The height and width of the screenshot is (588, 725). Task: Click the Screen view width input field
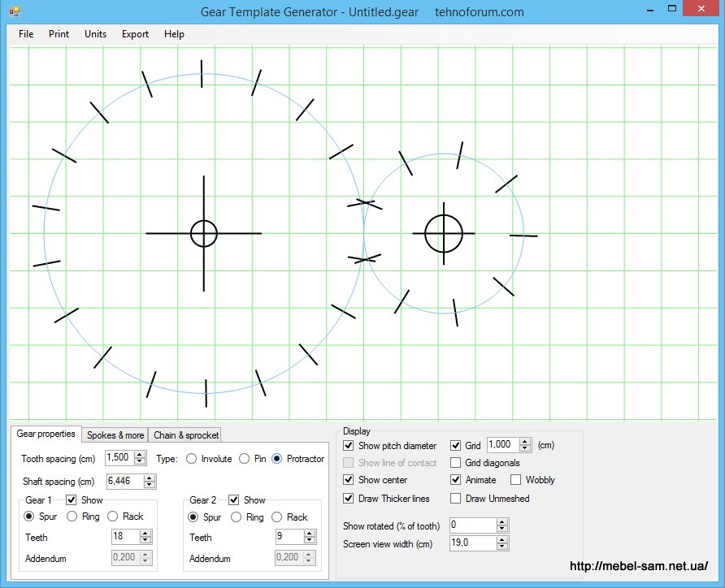click(x=471, y=543)
